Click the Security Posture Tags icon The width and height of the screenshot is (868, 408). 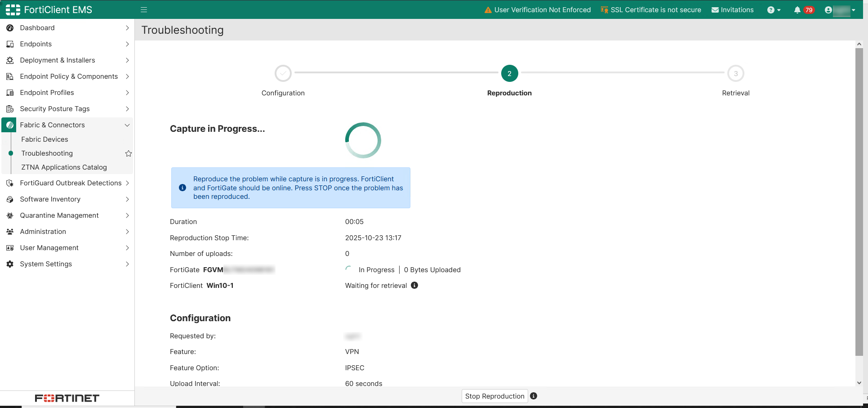point(10,109)
